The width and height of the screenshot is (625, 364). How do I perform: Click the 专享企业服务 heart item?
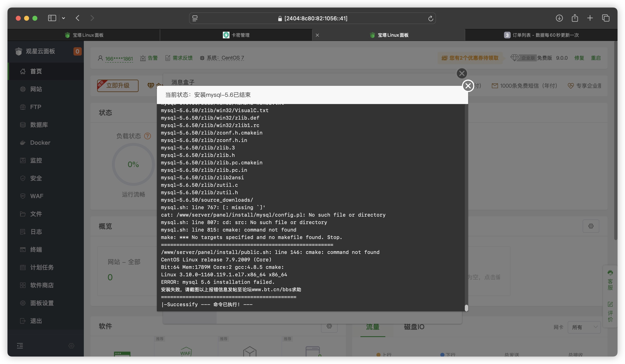[x=584, y=86]
